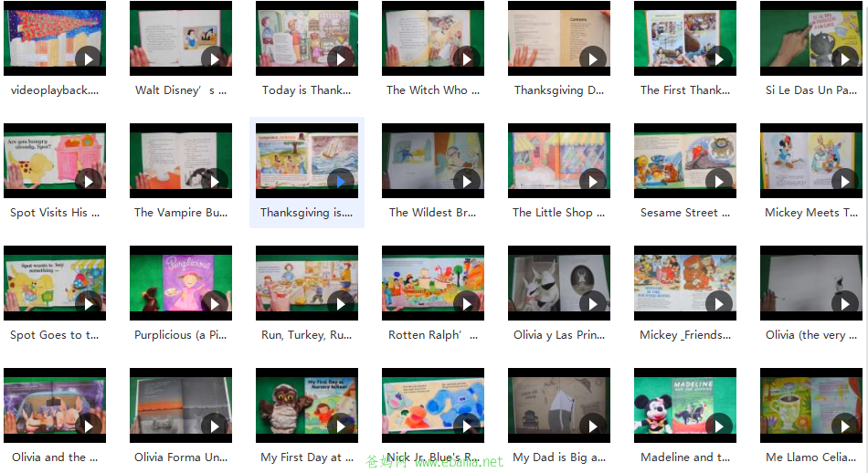868x473 pixels.
Task: Click play icon on Mickey Meets T... video
Action: point(845,181)
